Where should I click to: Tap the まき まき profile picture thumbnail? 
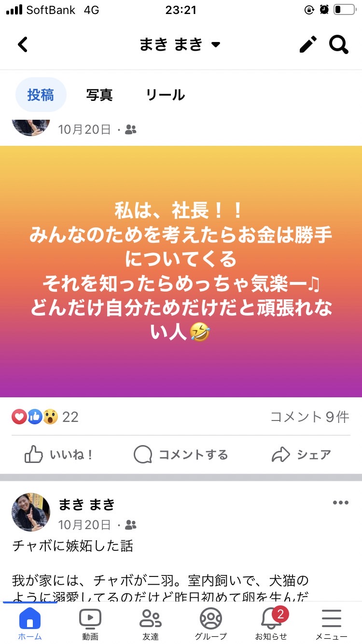tap(31, 512)
